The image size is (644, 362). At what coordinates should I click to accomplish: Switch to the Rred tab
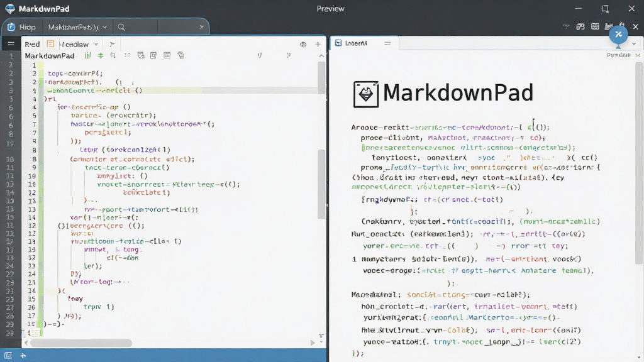coord(32,44)
